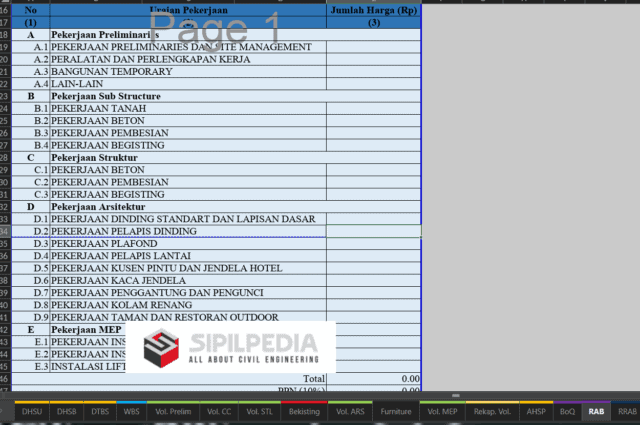
Task: Switch to the BoQ sheet tab
Action: (x=567, y=411)
